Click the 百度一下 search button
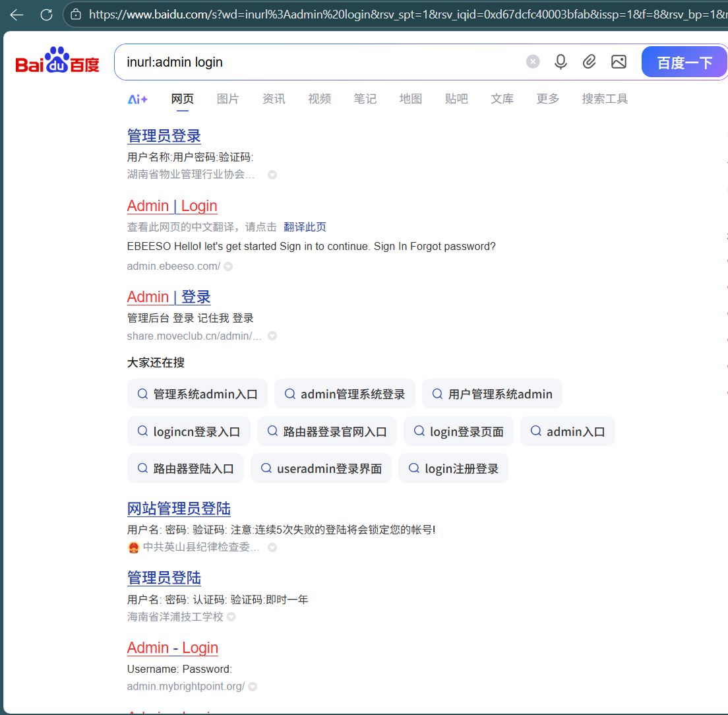The width and height of the screenshot is (728, 715). point(684,62)
